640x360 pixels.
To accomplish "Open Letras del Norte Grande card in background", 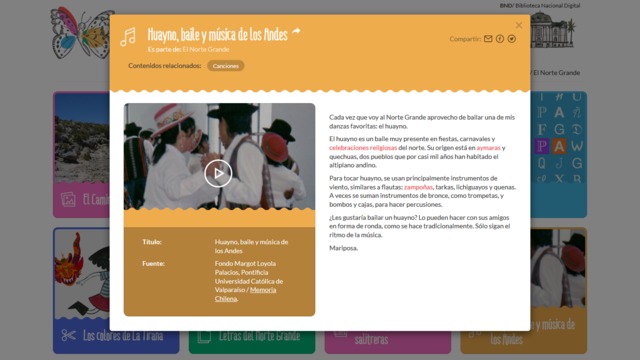I will click(x=252, y=342).
